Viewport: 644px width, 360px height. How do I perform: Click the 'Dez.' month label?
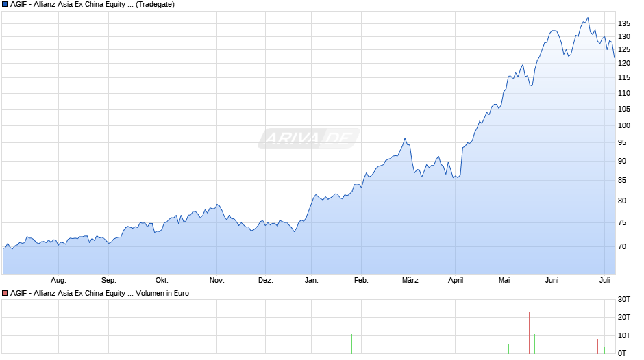tap(265, 281)
